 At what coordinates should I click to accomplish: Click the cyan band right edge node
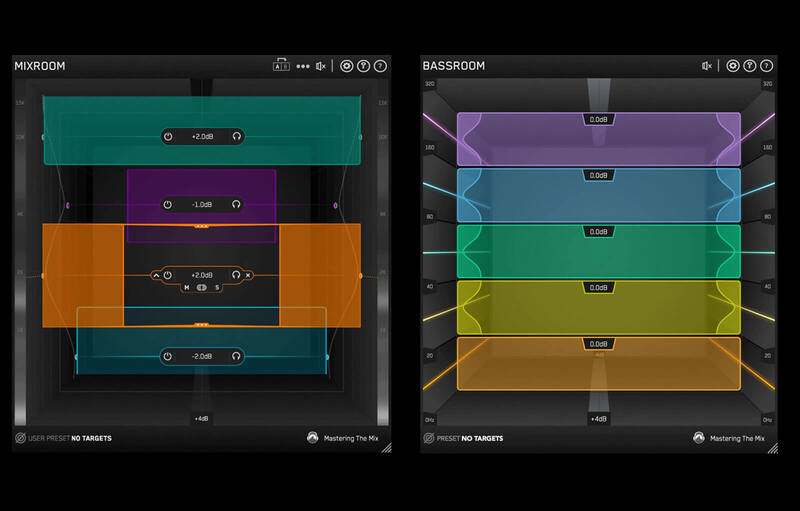[x=327, y=357]
